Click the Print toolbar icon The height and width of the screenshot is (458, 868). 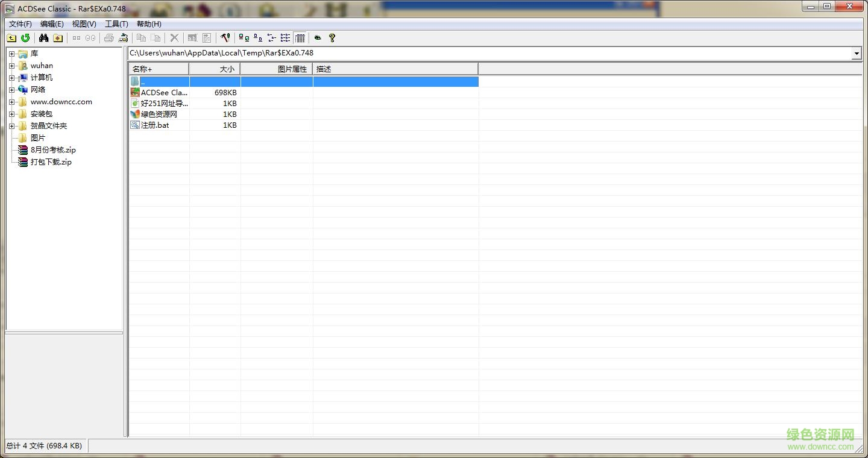(x=108, y=38)
